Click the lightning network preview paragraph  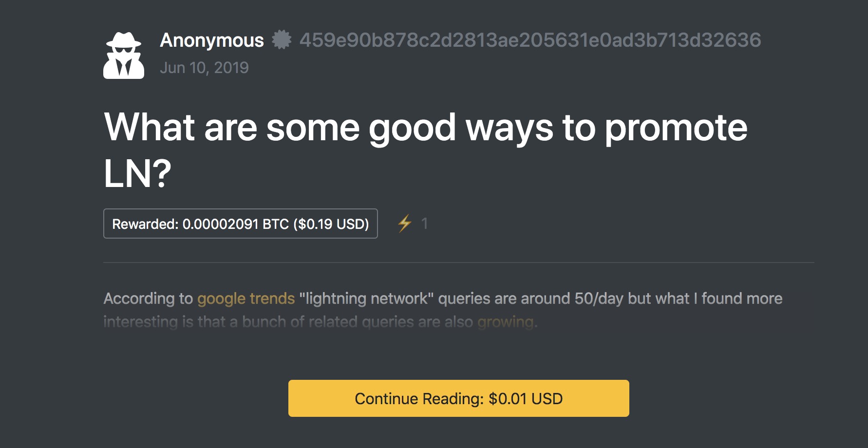(443, 310)
